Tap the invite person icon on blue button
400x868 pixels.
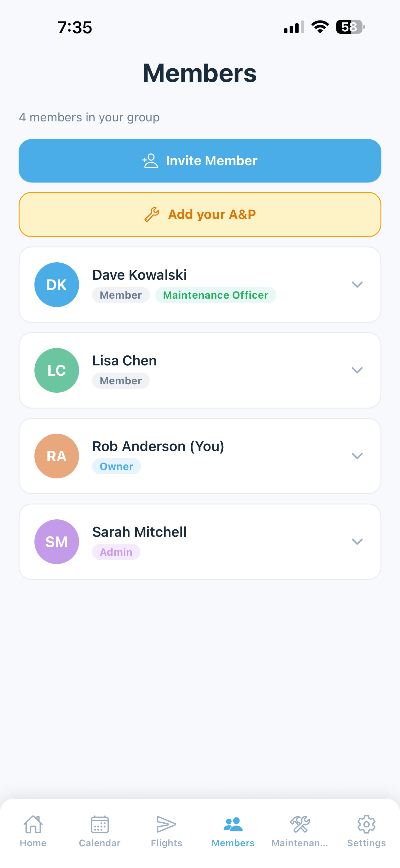149,161
